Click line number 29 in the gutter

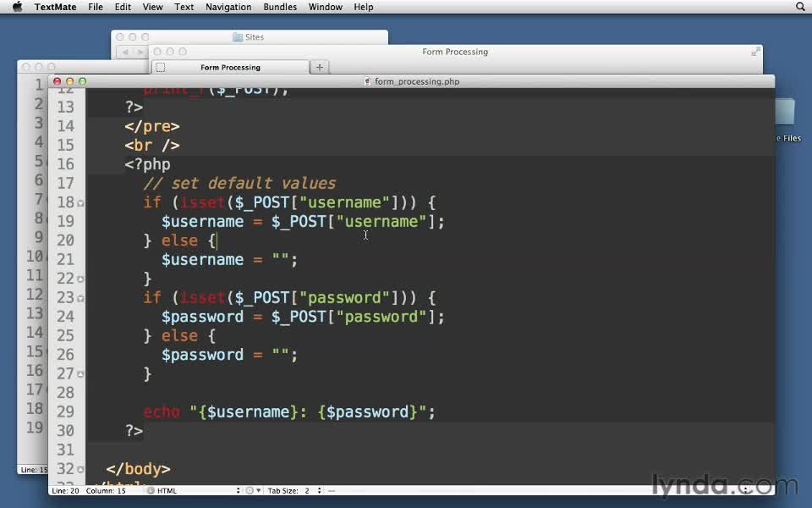tap(65, 412)
